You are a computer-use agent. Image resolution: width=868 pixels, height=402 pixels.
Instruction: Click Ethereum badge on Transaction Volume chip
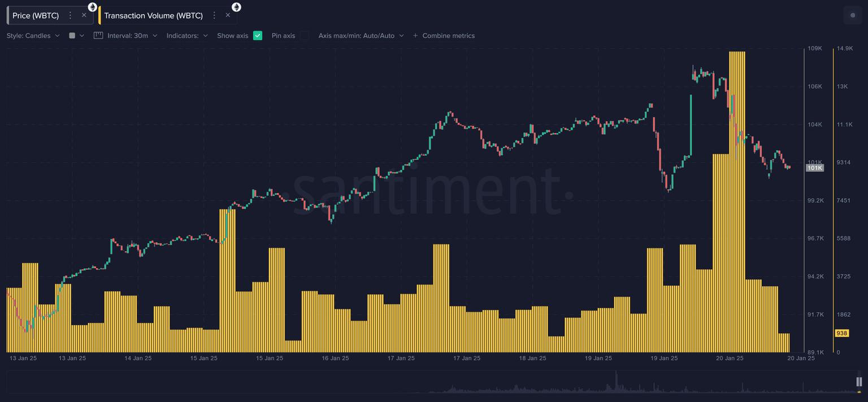click(236, 7)
